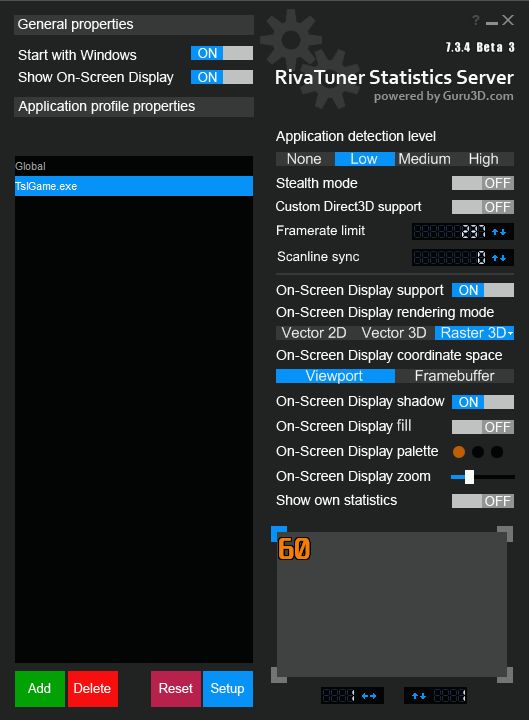
Task: Click the Scanline sync up-down arrows
Action: (499, 258)
